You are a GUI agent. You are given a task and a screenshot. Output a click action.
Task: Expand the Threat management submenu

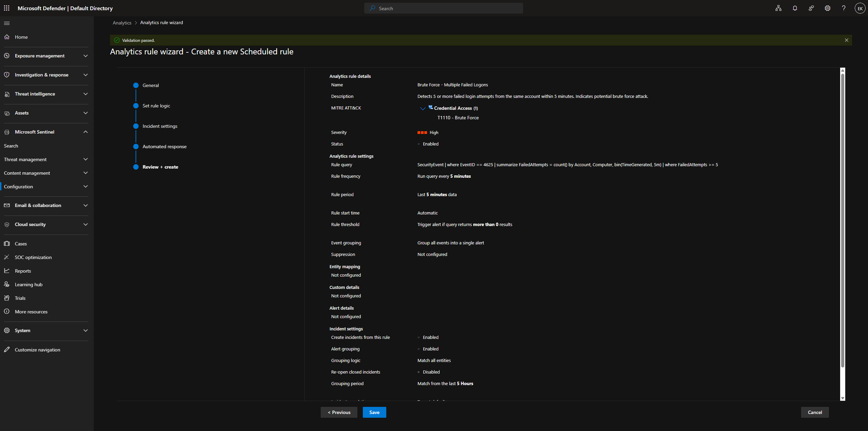click(85, 159)
